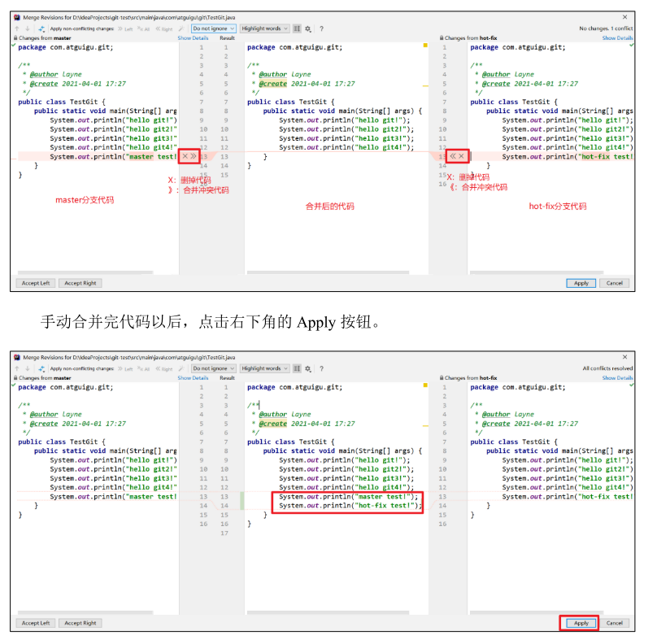This screenshot has height=644, width=670.
Task: Click lock icon beside 'Changes from master' in resolved dialog
Action: tap(15, 378)
